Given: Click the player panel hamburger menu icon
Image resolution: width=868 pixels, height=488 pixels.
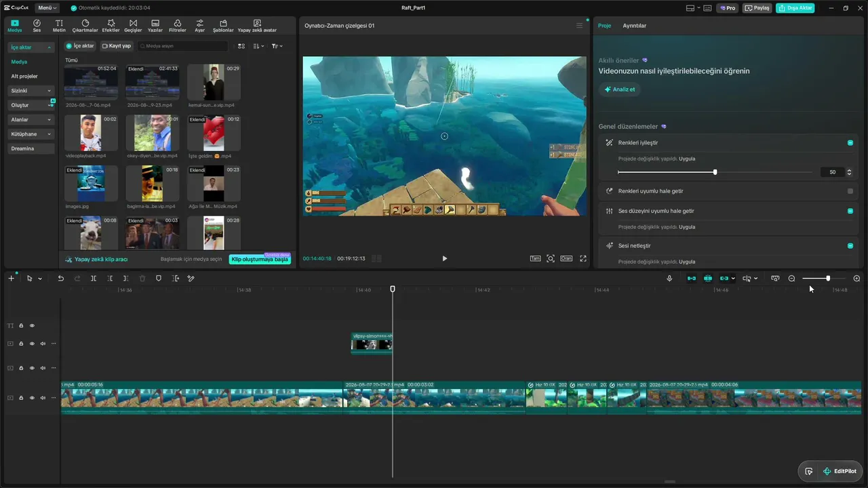Looking at the screenshot, I should (x=579, y=26).
